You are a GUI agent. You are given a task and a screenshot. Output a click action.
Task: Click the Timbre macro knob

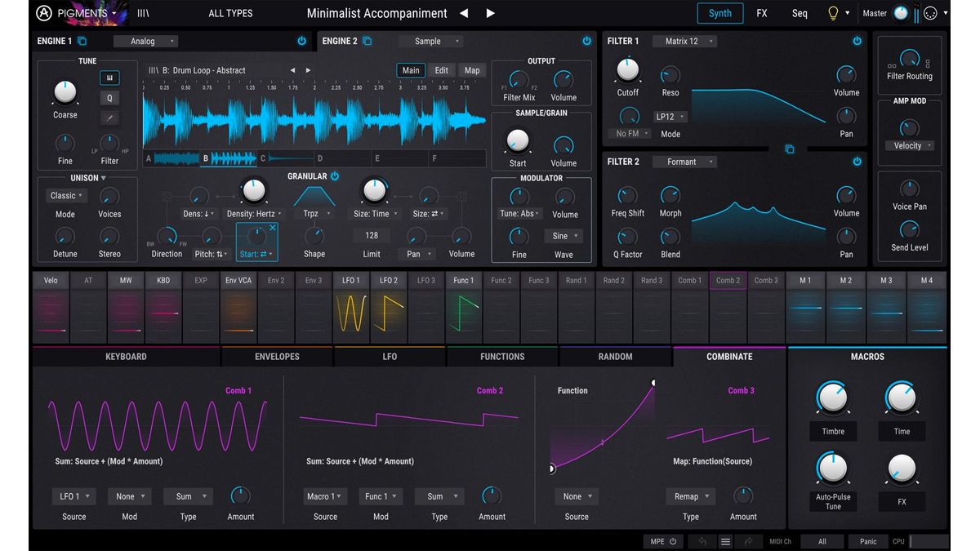833,399
